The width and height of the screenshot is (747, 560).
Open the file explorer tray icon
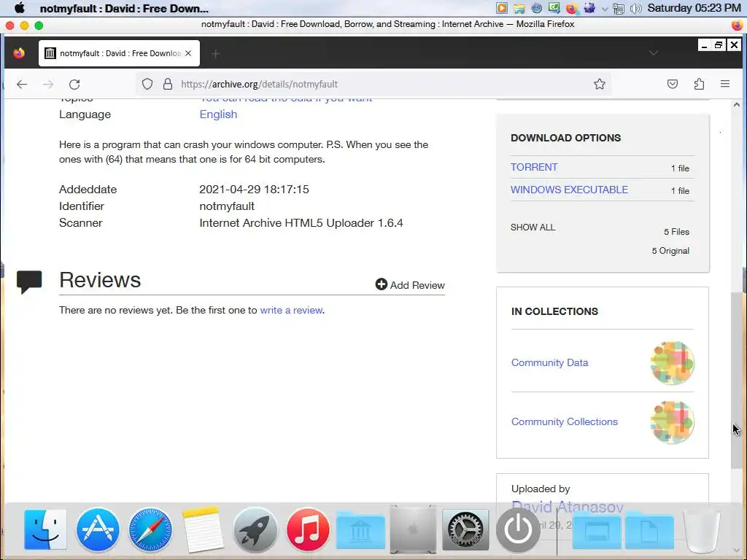coord(519,8)
